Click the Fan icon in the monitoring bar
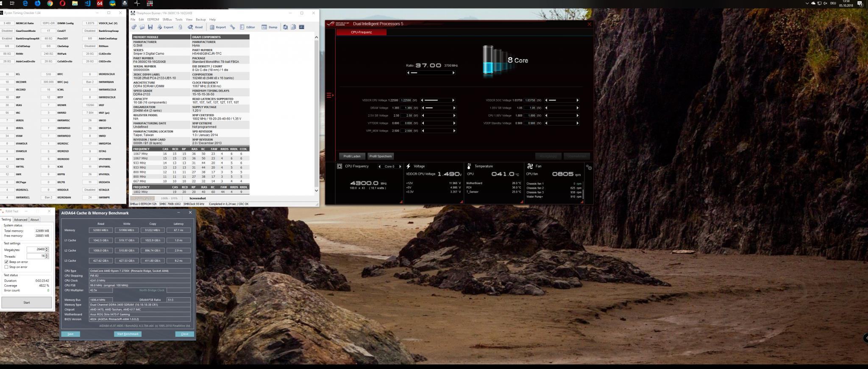This screenshot has width=868, height=369. coord(530,166)
